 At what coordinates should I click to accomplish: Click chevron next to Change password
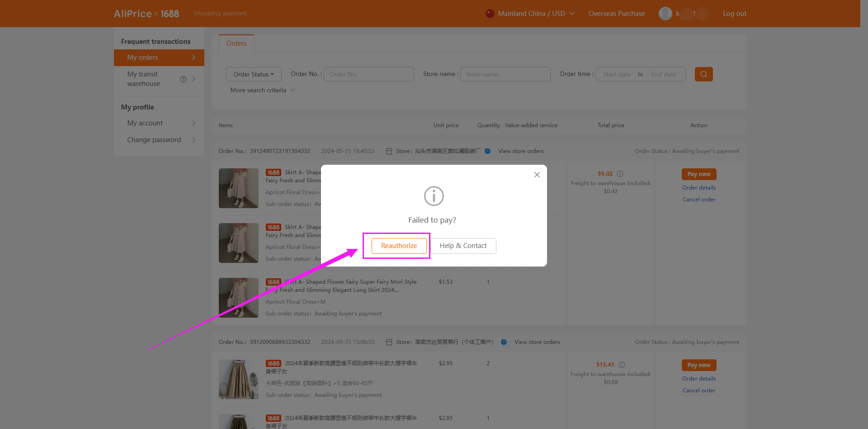(x=193, y=140)
